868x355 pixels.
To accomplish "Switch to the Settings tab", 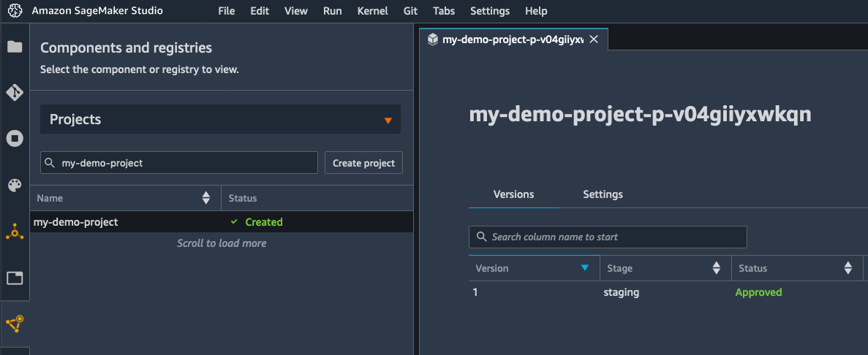I will [603, 194].
